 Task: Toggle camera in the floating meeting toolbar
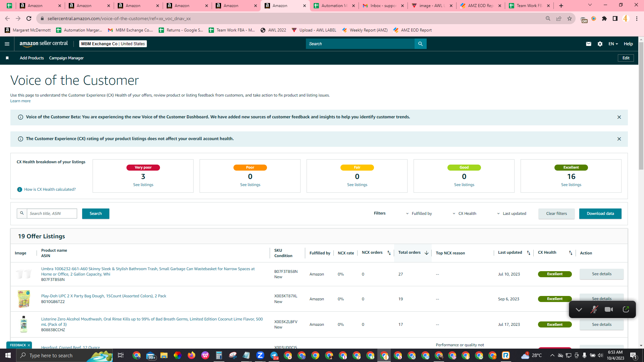coord(609,309)
